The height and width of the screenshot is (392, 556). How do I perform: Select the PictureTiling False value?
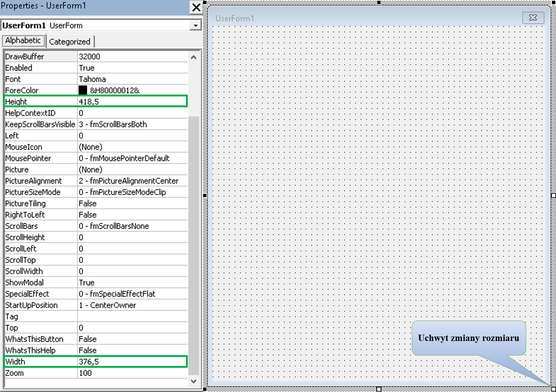(132, 204)
